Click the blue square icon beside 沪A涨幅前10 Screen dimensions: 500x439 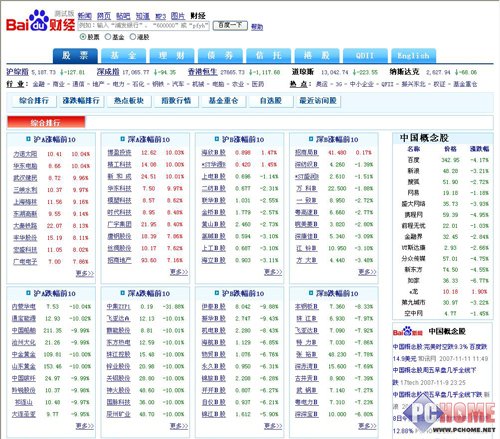click(x=28, y=139)
